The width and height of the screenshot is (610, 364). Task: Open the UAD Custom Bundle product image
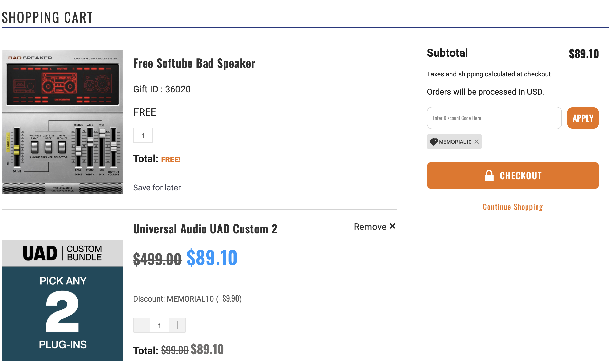pos(62,300)
